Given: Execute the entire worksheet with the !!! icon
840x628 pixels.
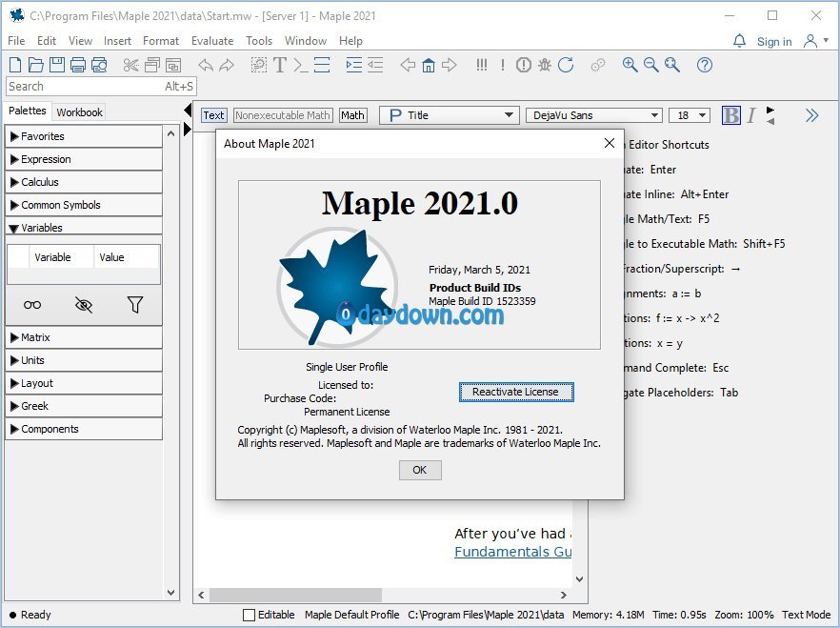Looking at the screenshot, I should click(482, 65).
